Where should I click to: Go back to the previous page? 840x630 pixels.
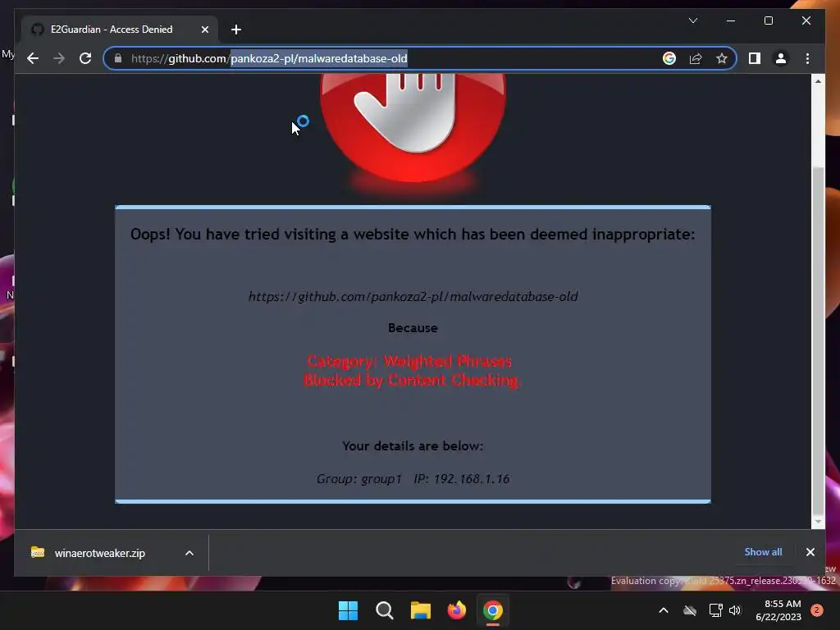[33, 58]
